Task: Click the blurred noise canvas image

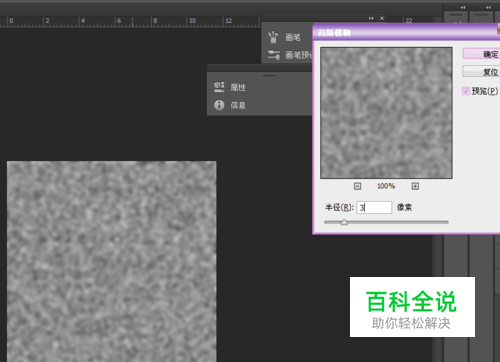Action: [x=112, y=261]
